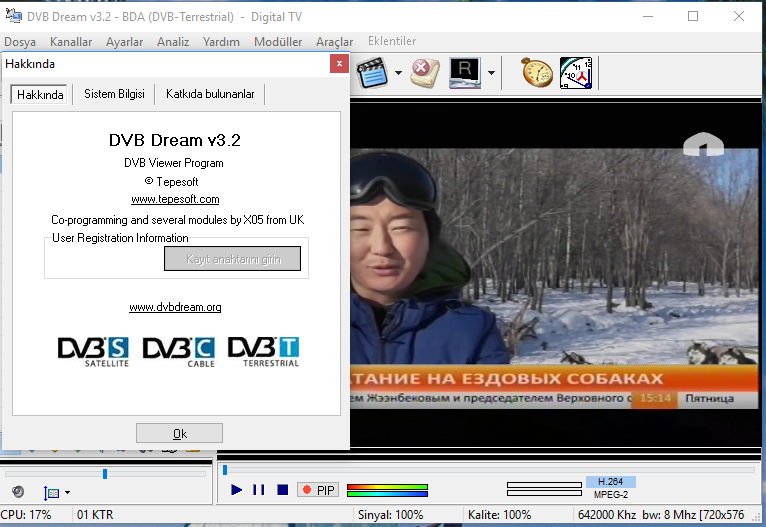Viewport: 766px width, 527px height.
Task: Open the stopwatch timer icon
Action: pos(537,73)
